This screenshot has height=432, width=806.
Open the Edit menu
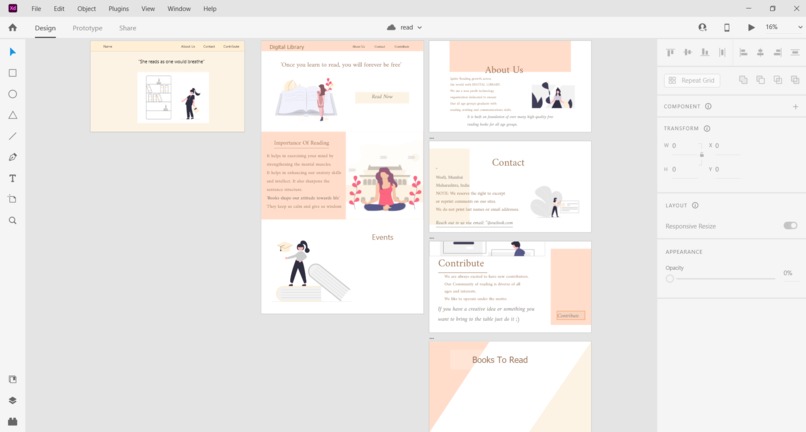59,9
